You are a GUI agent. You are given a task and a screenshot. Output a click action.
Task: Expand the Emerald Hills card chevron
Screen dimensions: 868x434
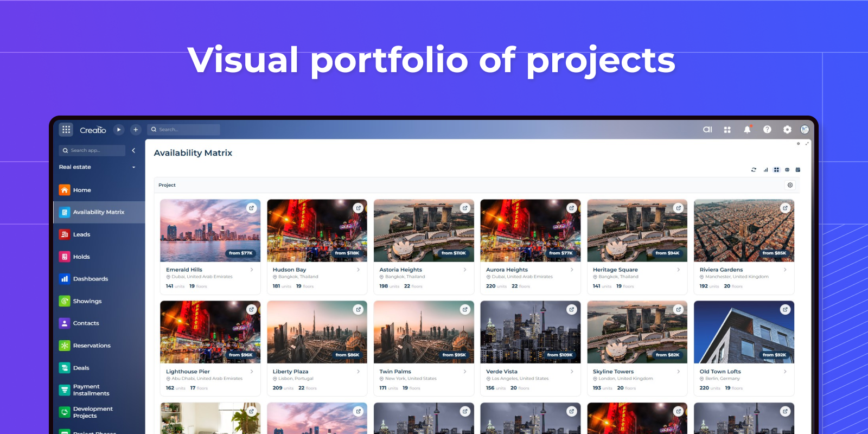[252, 270]
